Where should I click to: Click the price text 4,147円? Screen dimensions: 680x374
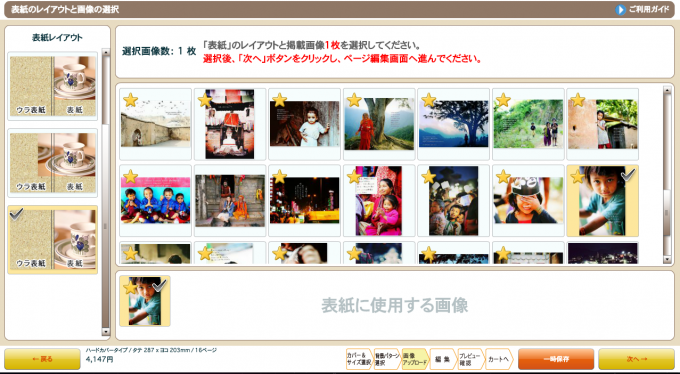100,360
